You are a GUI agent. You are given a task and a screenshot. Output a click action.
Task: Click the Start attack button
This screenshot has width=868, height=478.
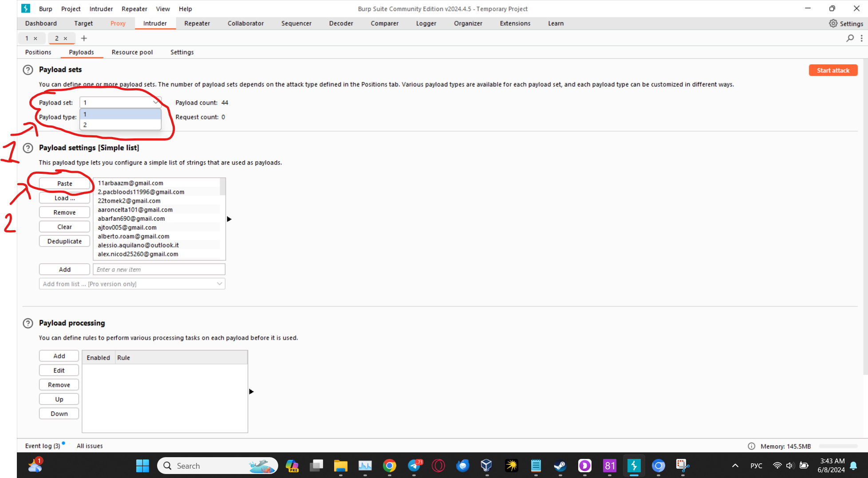[x=833, y=71]
